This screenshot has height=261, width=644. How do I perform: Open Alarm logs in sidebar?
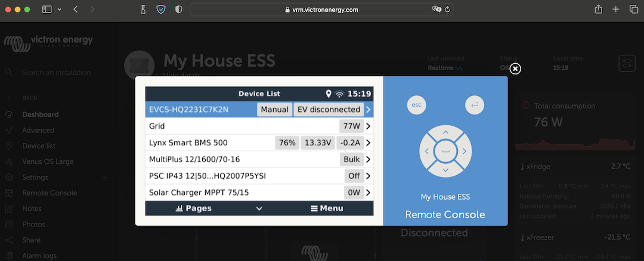point(39,256)
